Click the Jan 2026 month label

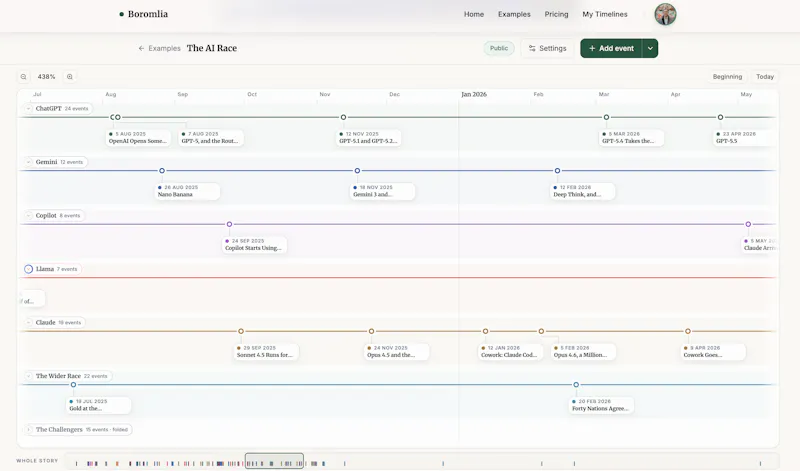474,94
